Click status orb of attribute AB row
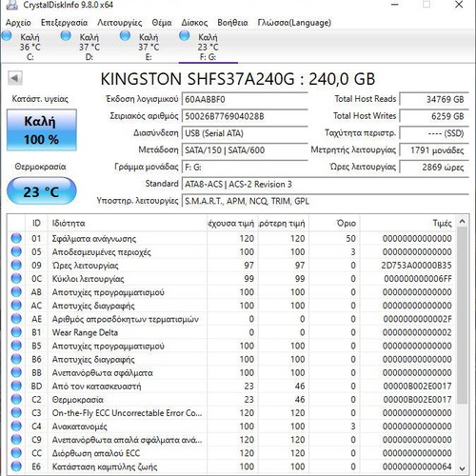The image size is (476, 476). tap(16, 292)
